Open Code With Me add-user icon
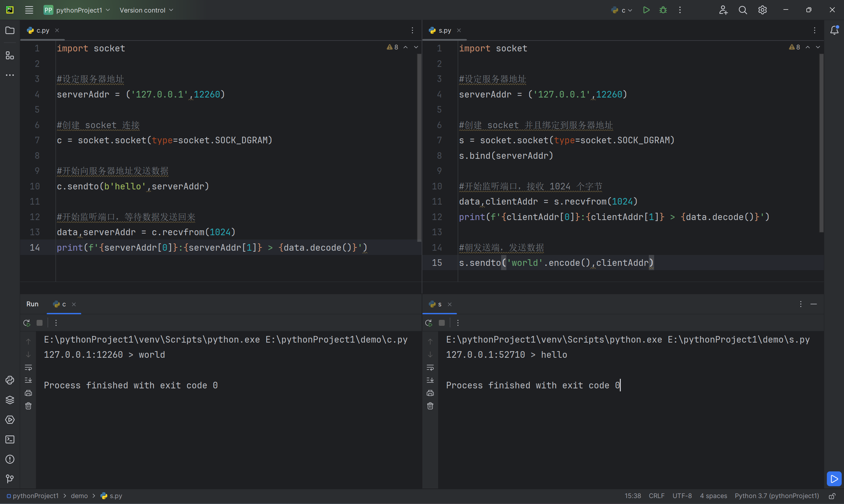Screen dimensions: 844x504 click(723, 10)
